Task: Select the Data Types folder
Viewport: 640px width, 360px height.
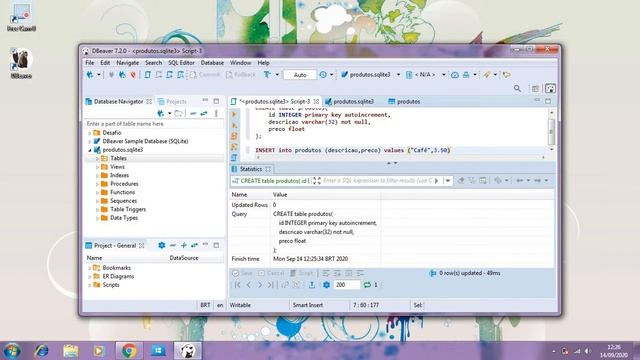Action: [124, 218]
